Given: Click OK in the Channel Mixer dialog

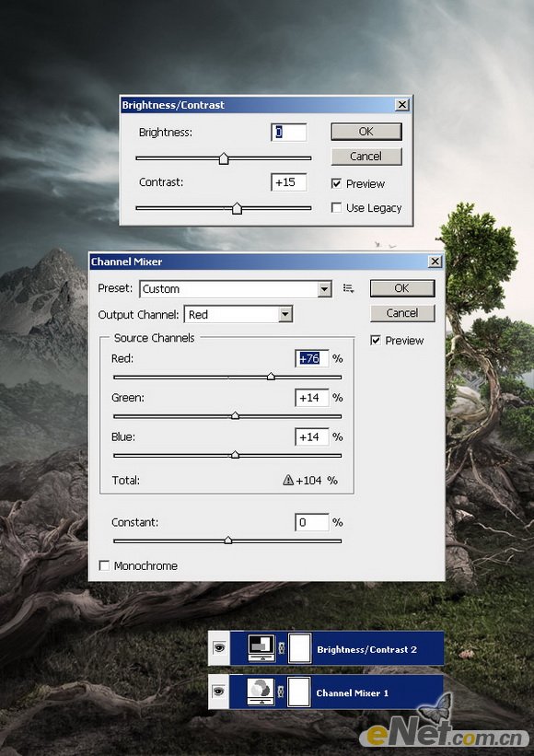Looking at the screenshot, I should [402, 288].
